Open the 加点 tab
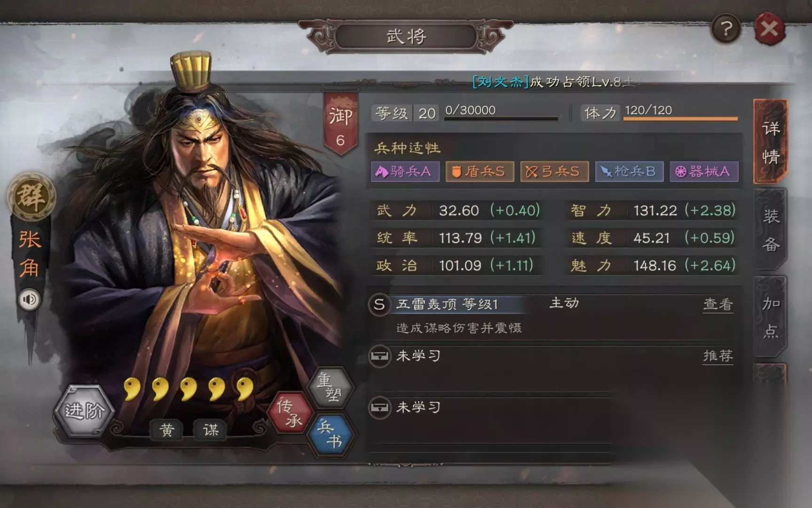The height and width of the screenshot is (508, 812). click(770, 317)
